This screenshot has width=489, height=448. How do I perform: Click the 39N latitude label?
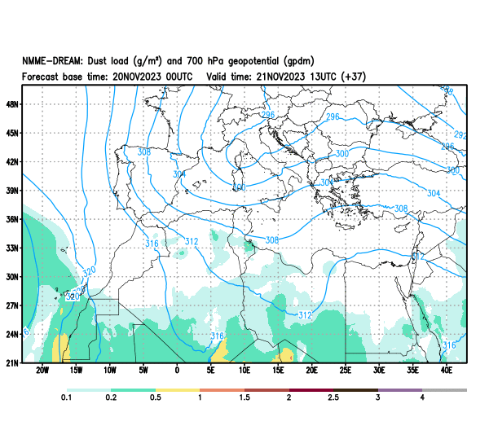[x=13, y=191]
